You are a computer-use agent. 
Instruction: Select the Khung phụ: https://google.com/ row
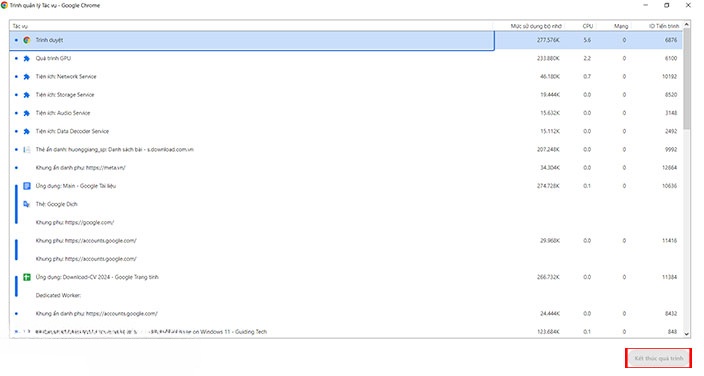tap(346, 222)
